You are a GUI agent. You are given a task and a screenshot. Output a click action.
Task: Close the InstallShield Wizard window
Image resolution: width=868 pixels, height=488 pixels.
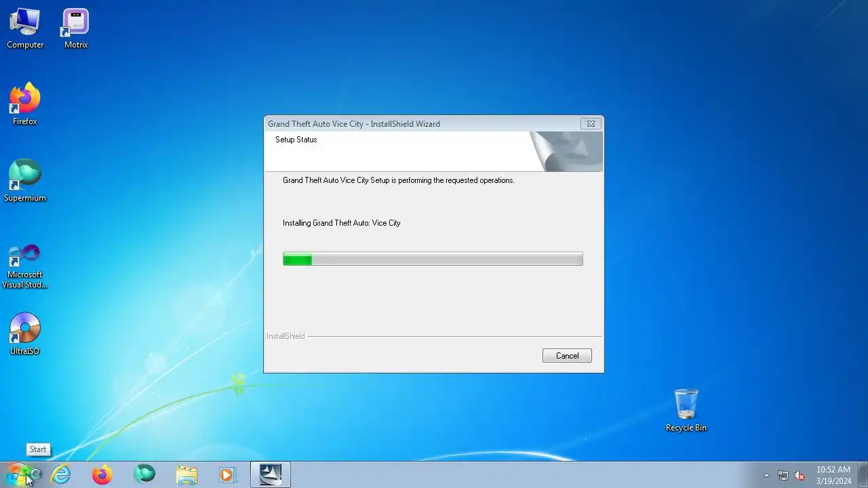pyautogui.click(x=591, y=124)
